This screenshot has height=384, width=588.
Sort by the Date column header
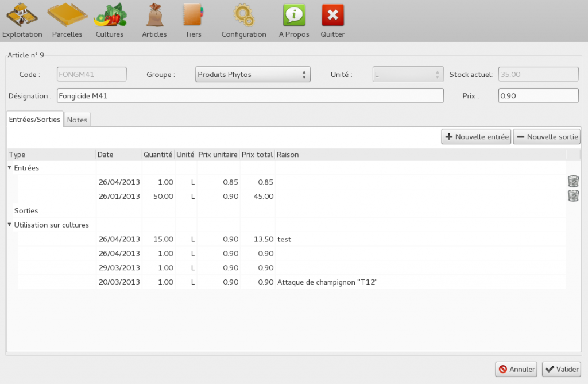coord(118,155)
